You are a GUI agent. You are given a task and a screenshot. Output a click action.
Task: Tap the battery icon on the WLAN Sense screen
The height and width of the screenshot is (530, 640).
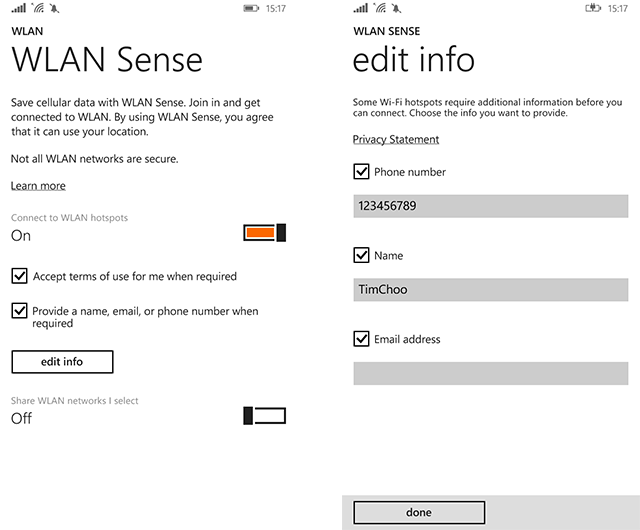pos(251,8)
